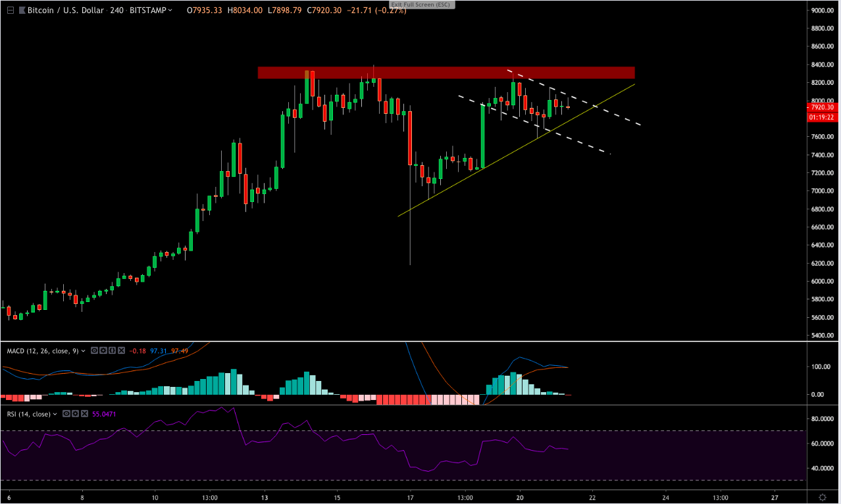Viewport: 841px width, 504px height.
Task: Click the 240 timeframe label
Action: click(116, 10)
